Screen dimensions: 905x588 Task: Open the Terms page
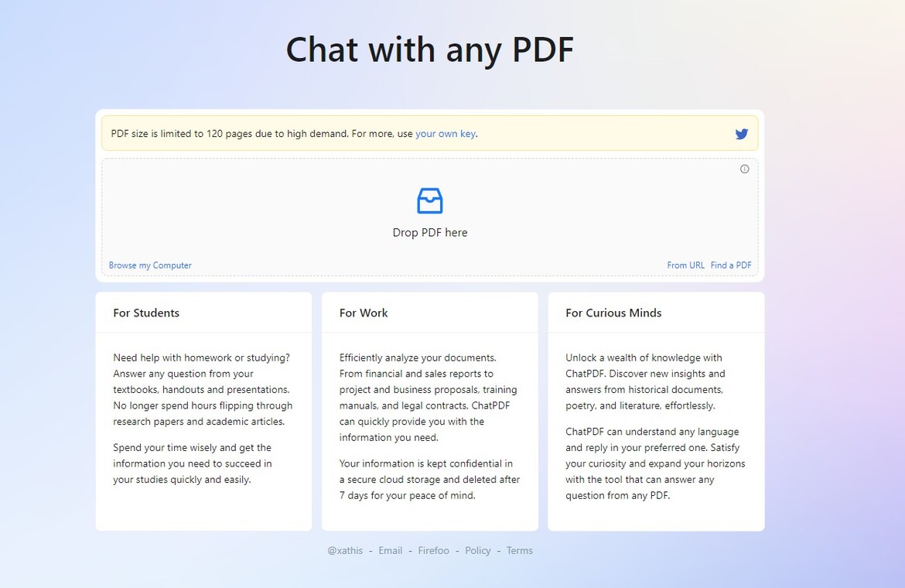[519, 550]
